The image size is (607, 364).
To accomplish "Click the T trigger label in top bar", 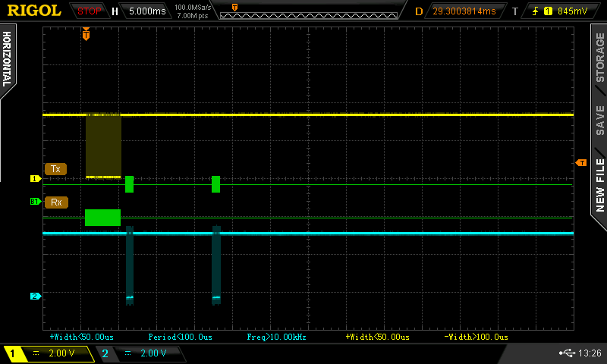I will tap(515, 11).
